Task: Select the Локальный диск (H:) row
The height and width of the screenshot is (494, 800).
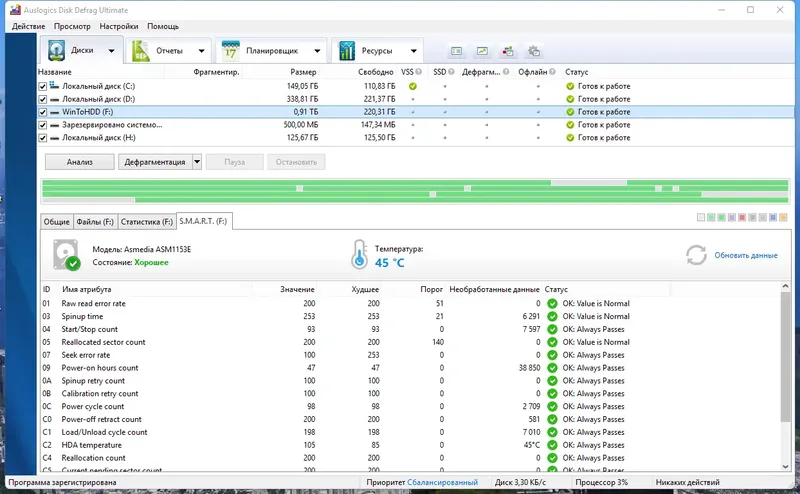Action: [x=415, y=138]
